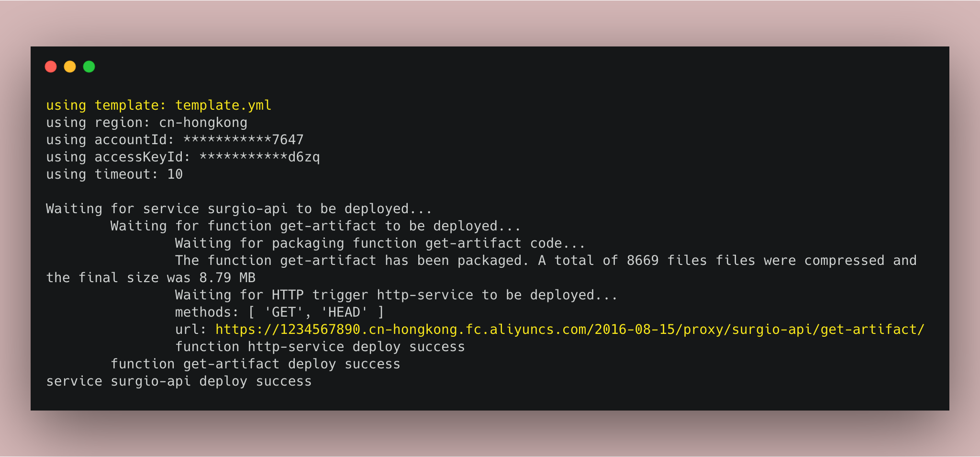Click the green maximize window dot
This screenshot has height=457, width=980.
click(89, 67)
